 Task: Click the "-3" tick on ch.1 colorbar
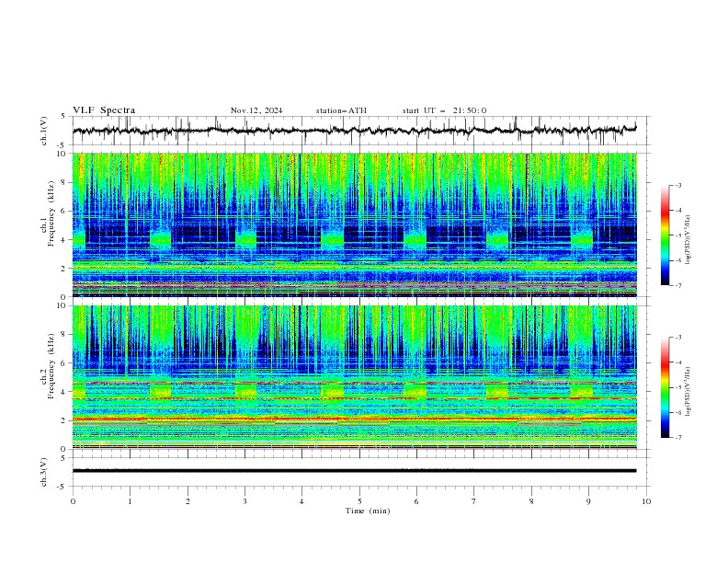pyautogui.click(x=678, y=185)
